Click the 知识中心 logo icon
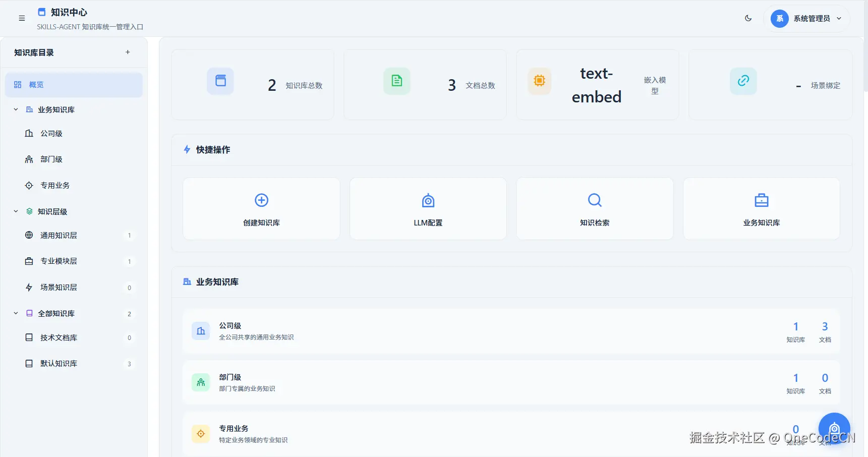This screenshot has width=868, height=457. pyautogui.click(x=41, y=11)
